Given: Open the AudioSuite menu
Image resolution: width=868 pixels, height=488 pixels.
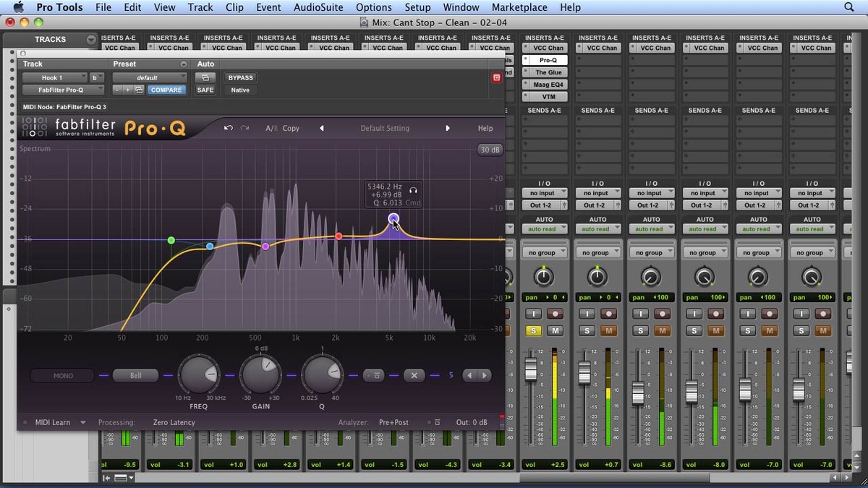Looking at the screenshot, I should [319, 7].
